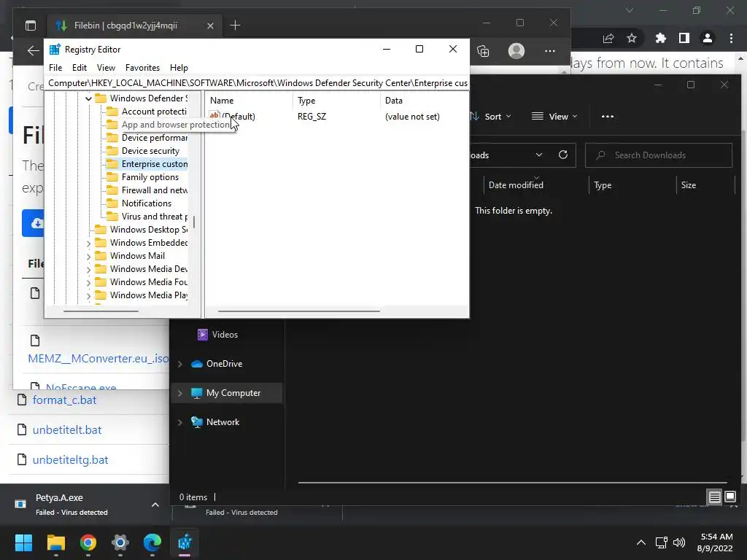Show hidden system tray icons
Image resolution: width=747 pixels, height=560 pixels.
(x=641, y=542)
